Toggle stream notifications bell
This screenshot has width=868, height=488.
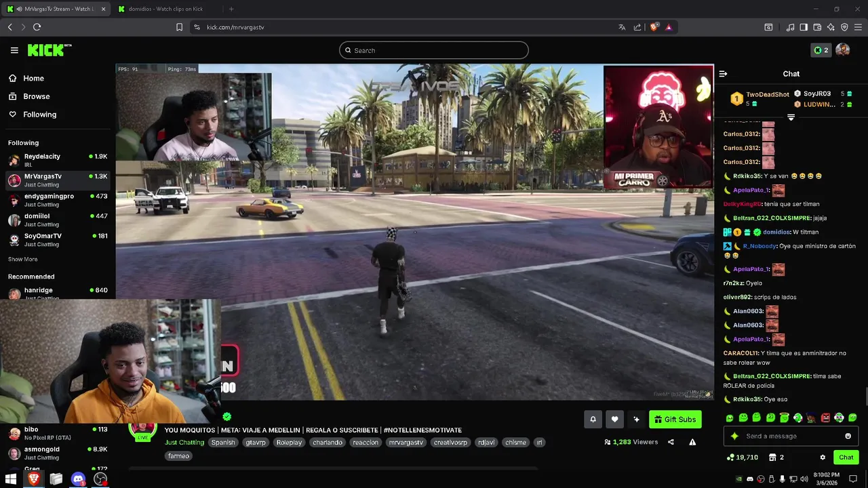click(x=593, y=420)
